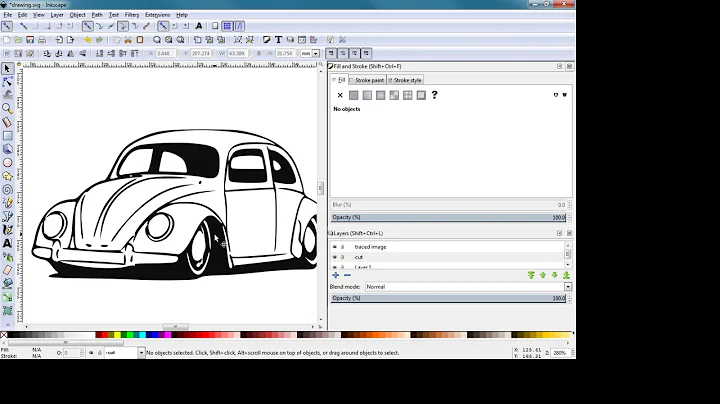Select the Gradient tool
This screenshot has width=720, height=404.
tap(7, 297)
